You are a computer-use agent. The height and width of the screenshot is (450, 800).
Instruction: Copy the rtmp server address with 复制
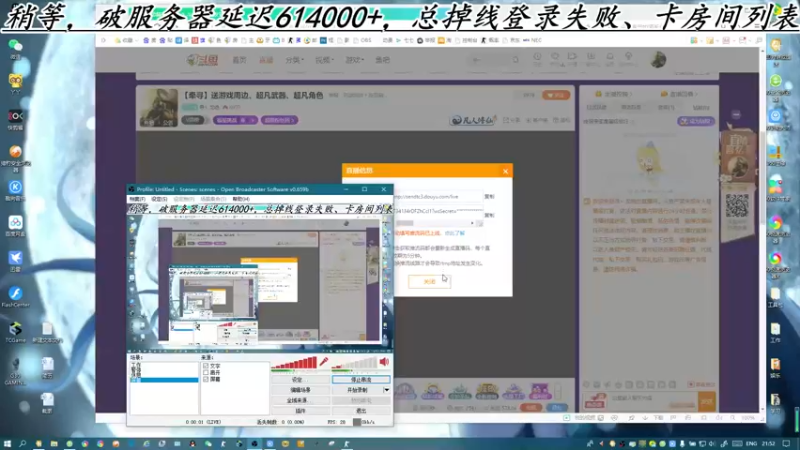pyautogui.click(x=489, y=196)
